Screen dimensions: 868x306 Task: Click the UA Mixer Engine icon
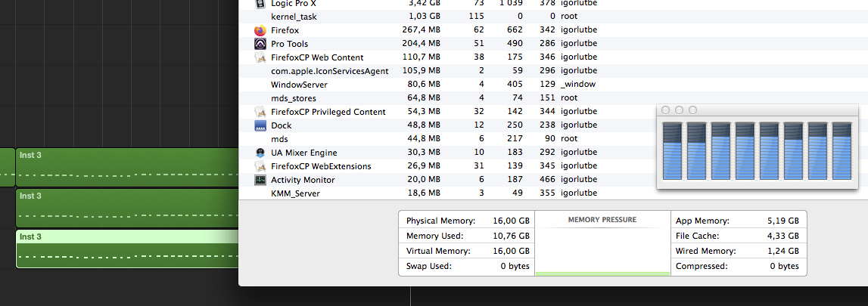pos(260,153)
